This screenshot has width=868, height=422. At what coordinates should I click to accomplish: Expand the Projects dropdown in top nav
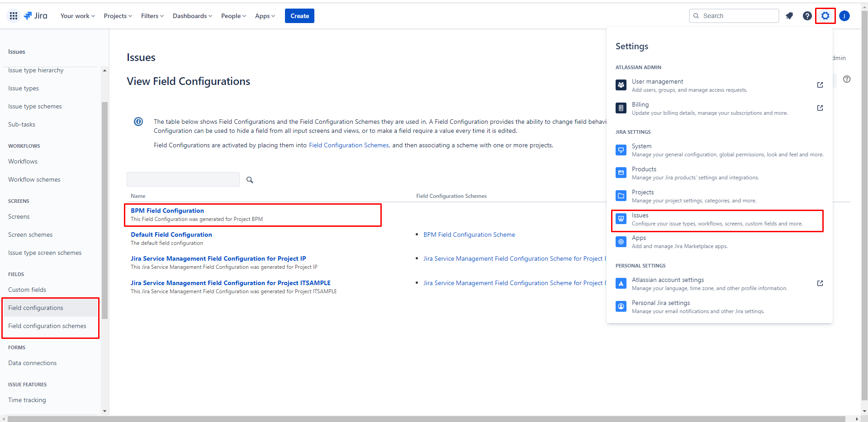(x=118, y=16)
